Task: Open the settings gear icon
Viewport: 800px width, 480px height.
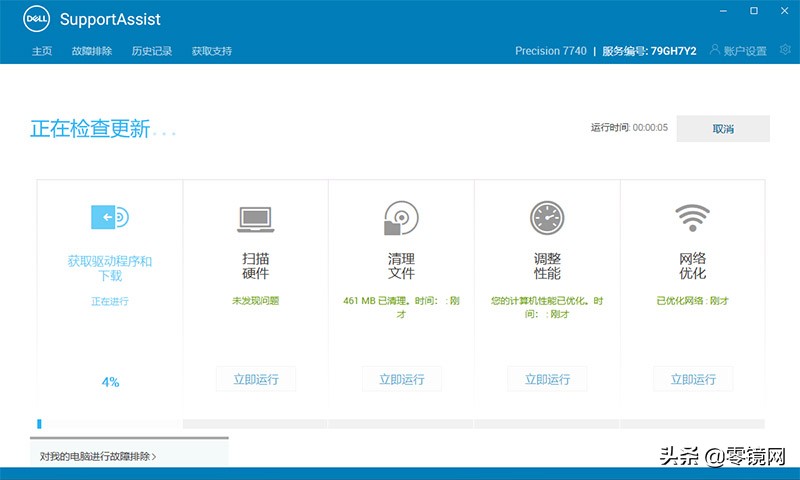Action: tap(785, 49)
